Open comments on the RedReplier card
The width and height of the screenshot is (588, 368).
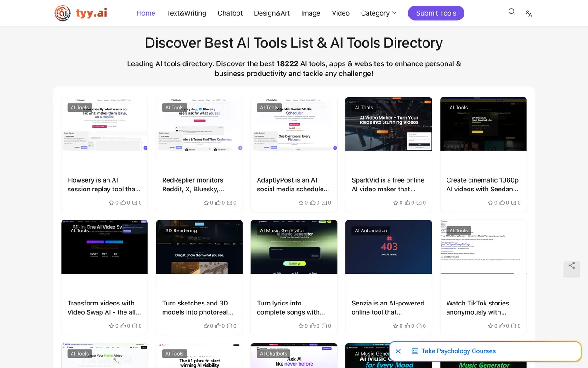coord(229,203)
